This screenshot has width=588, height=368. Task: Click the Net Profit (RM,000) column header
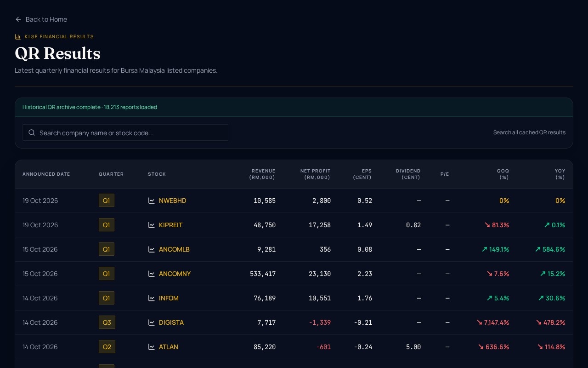316,174
